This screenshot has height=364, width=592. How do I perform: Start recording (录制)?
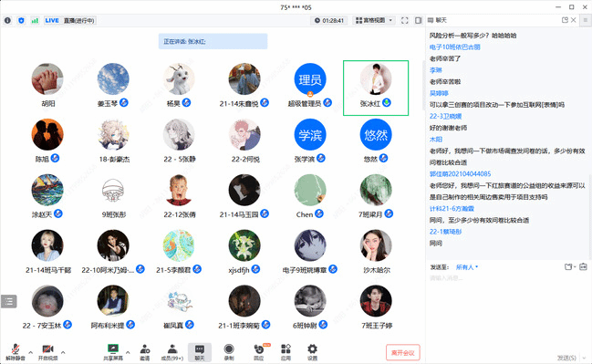[229, 352]
